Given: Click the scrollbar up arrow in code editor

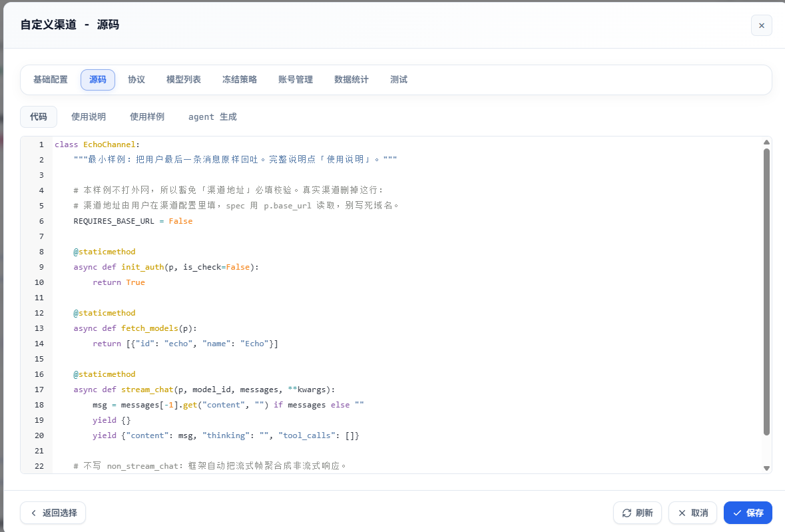Looking at the screenshot, I should (766, 142).
